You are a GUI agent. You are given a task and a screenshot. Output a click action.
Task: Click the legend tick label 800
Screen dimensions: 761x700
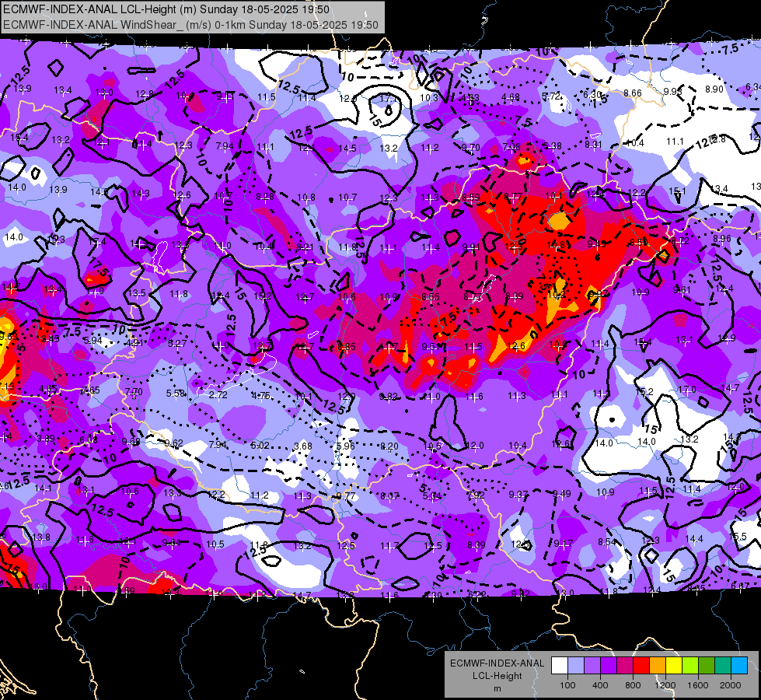633,685
